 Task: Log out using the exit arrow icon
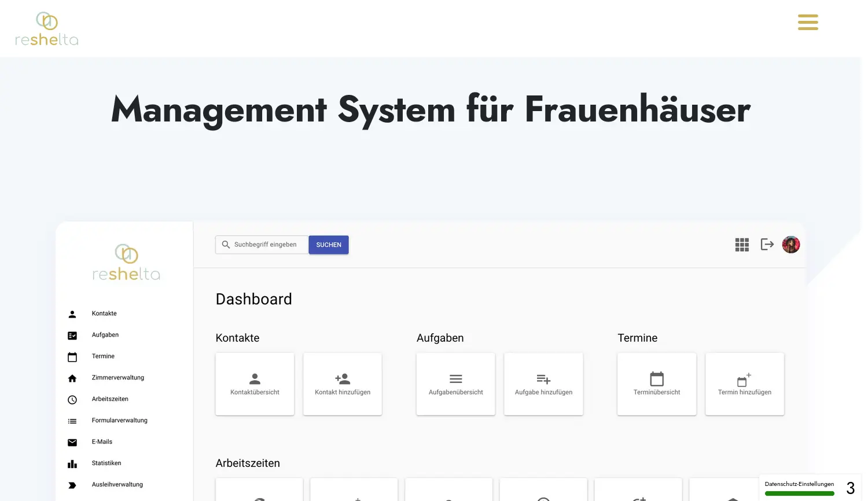(x=767, y=244)
